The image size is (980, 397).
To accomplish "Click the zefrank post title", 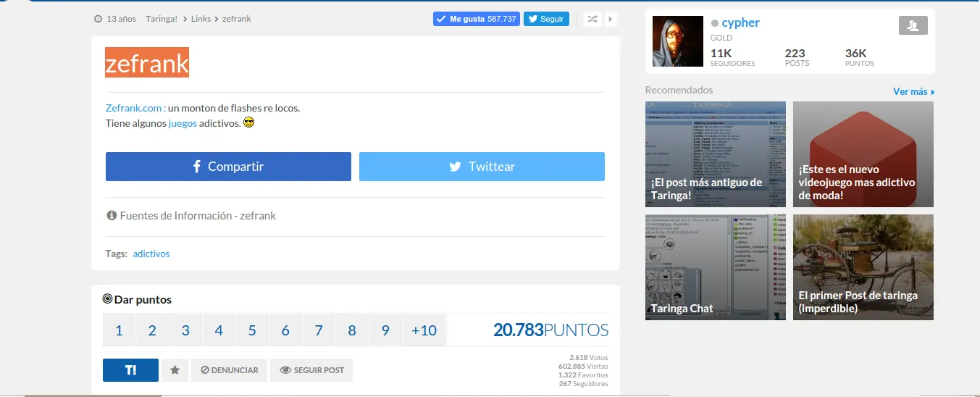I will pyautogui.click(x=147, y=64).
